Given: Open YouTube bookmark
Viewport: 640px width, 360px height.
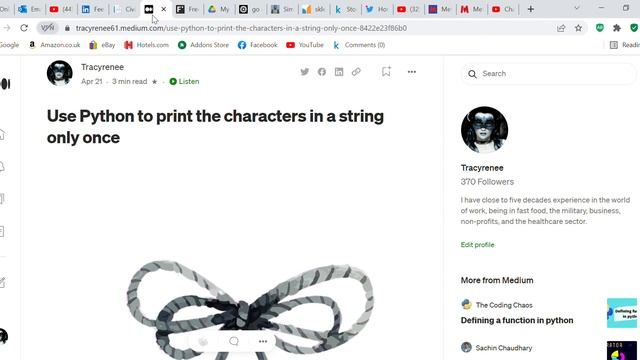Looking at the screenshot, I should [305, 45].
